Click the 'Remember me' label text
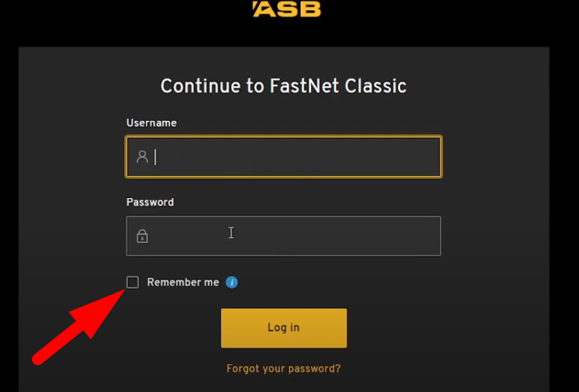 point(183,282)
